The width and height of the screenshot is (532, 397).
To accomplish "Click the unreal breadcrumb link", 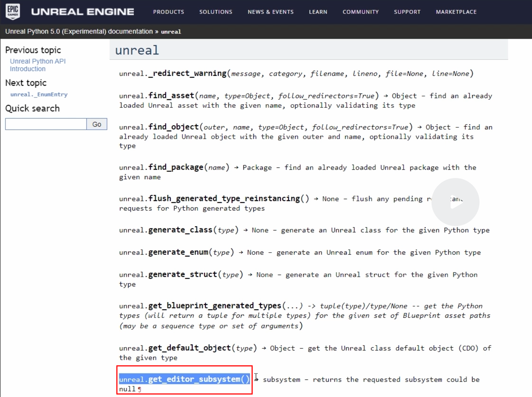I will point(171,32).
